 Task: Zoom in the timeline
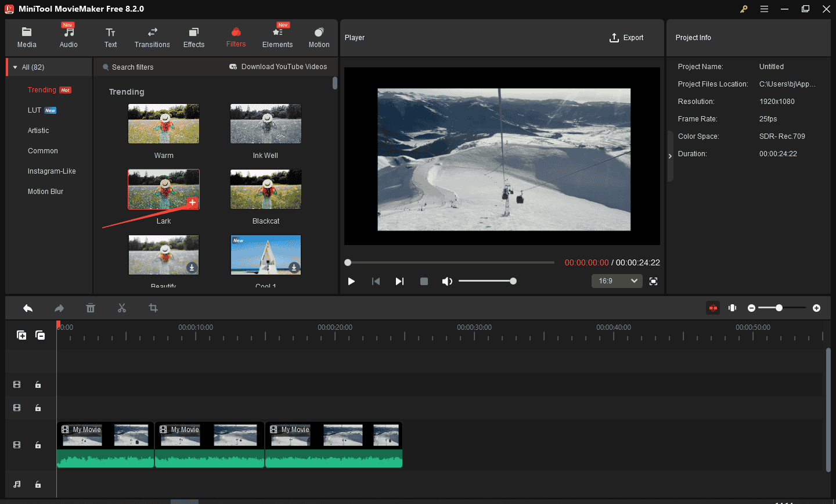point(816,308)
